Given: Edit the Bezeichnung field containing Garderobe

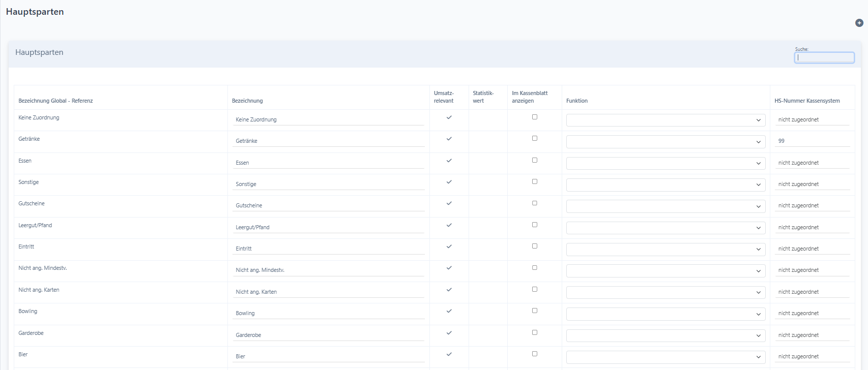Looking at the screenshot, I should pos(328,335).
